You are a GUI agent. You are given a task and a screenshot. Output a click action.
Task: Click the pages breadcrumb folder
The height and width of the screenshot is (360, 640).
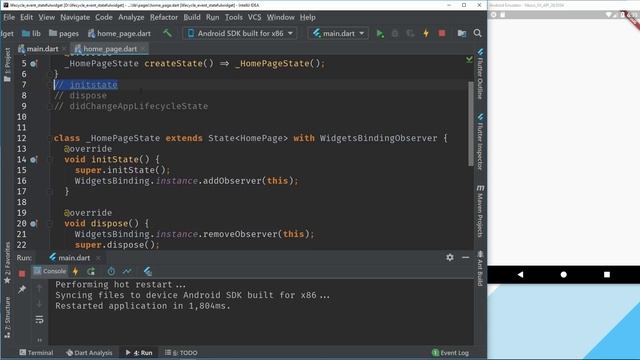[x=64, y=33]
